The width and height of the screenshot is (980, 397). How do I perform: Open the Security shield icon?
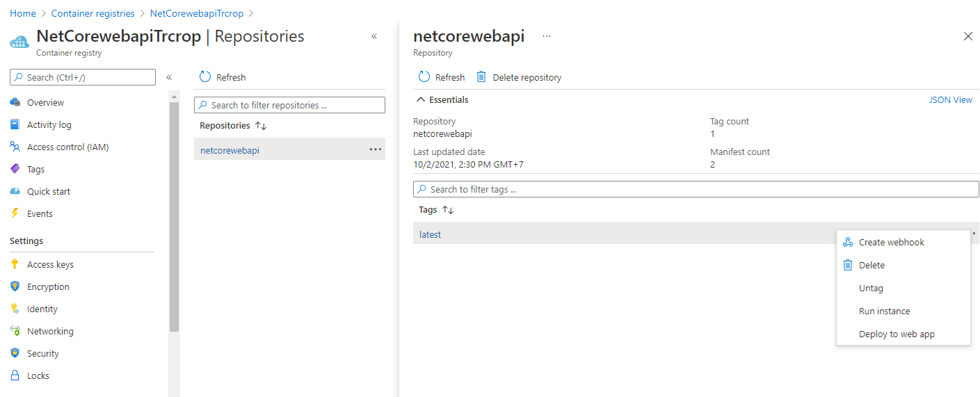[x=15, y=353]
